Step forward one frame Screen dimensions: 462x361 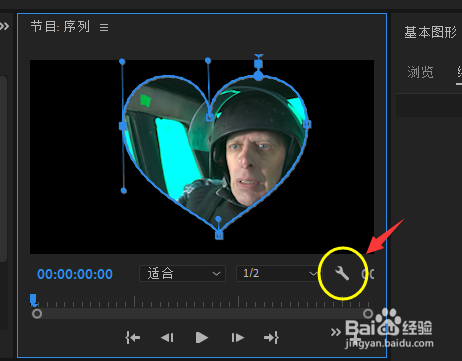237,338
